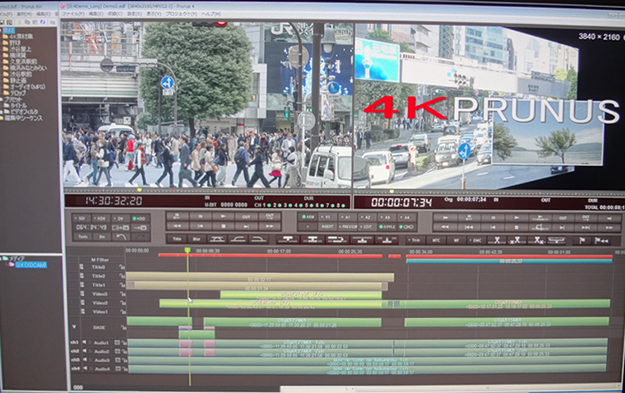Image resolution: width=625 pixels, height=393 pixels.
Task: Go to timeline start in record monitor
Action: point(445,218)
